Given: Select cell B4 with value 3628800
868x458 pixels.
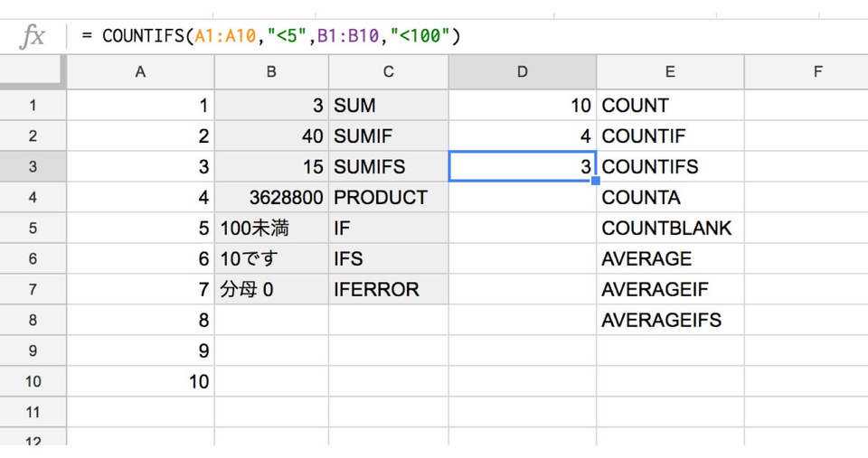Looking at the screenshot, I should [x=271, y=198].
